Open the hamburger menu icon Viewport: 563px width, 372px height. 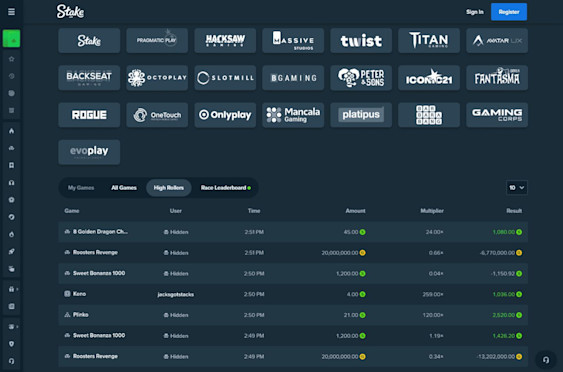pos(11,12)
